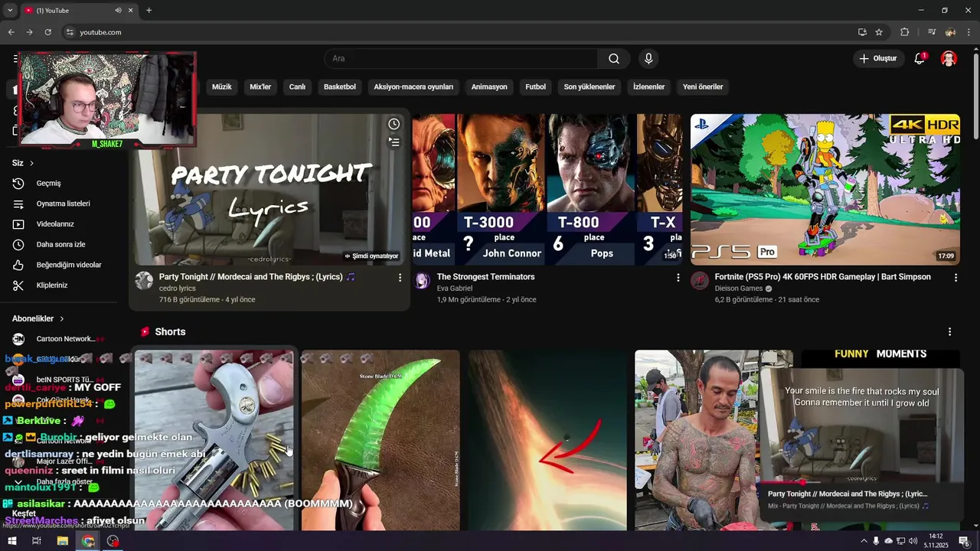
Task: Select the Animasyon filter chip
Action: point(489,87)
